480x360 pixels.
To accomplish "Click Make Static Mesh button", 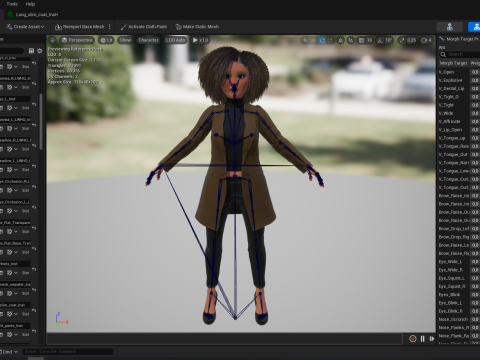I will [197, 27].
